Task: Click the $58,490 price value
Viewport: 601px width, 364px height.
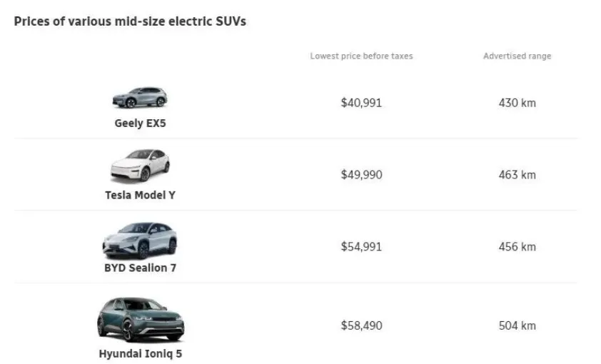Action: point(361,325)
